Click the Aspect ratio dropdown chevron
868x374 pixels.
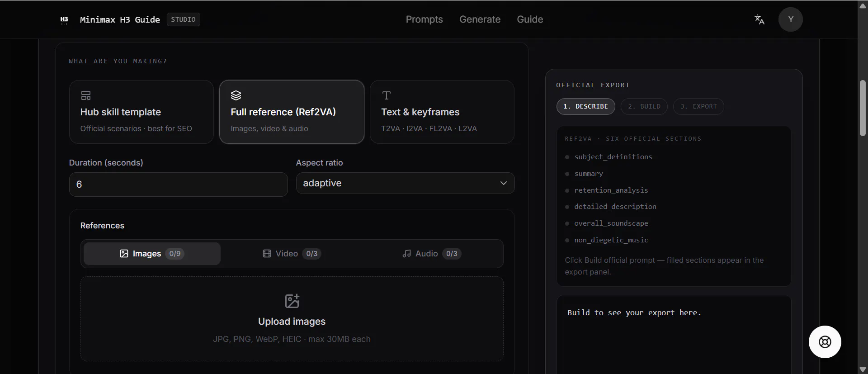pos(504,183)
